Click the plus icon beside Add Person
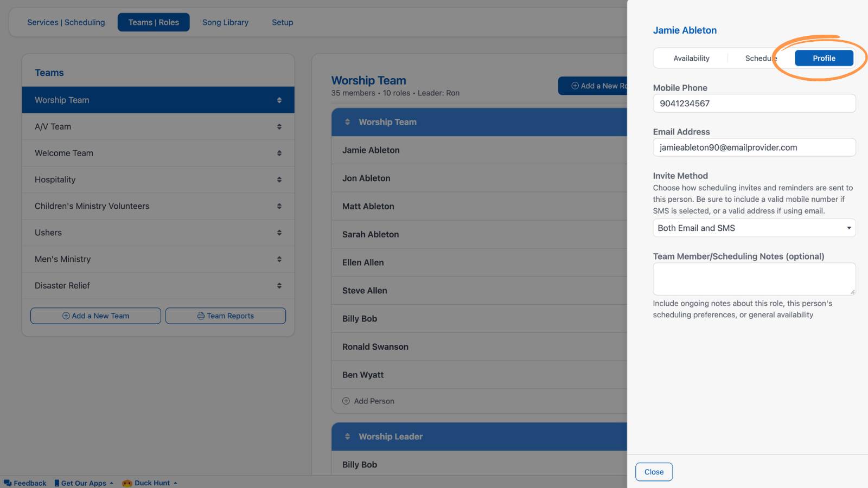868x488 pixels. [346, 401]
